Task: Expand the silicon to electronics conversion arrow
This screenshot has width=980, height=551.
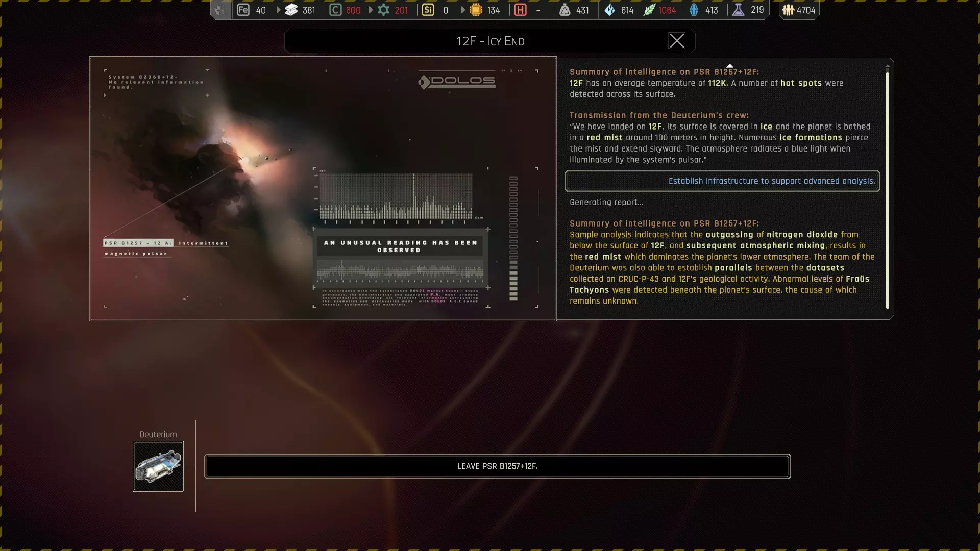Action: point(463,10)
